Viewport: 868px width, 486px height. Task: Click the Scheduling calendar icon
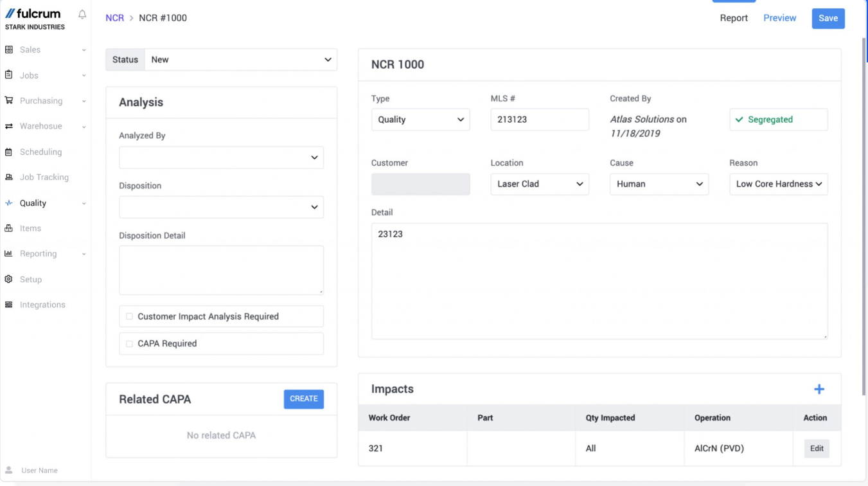(x=9, y=152)
